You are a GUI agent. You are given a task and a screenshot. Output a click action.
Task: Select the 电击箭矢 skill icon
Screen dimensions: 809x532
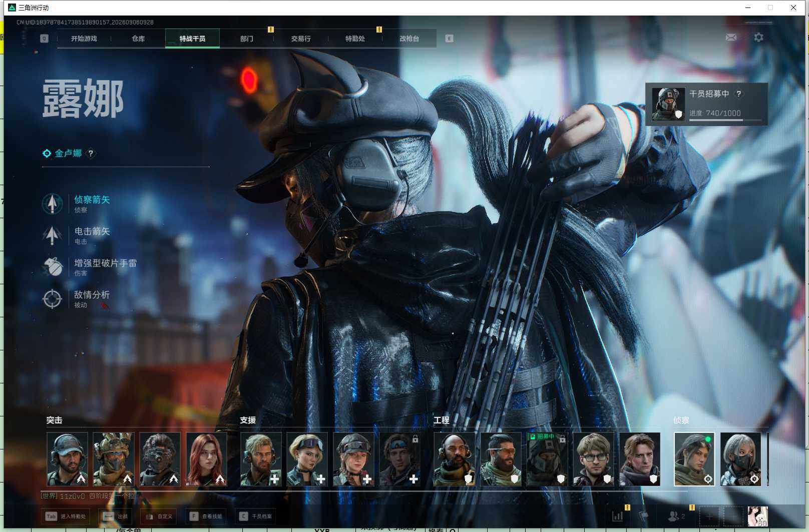pyautogui.click(x=52, y=235)
